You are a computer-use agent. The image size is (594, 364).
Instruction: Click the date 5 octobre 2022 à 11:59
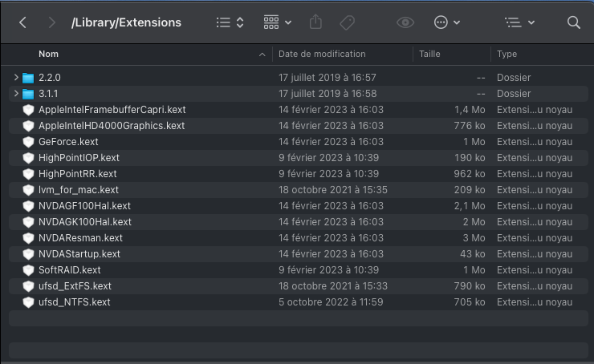click(331, 302)
